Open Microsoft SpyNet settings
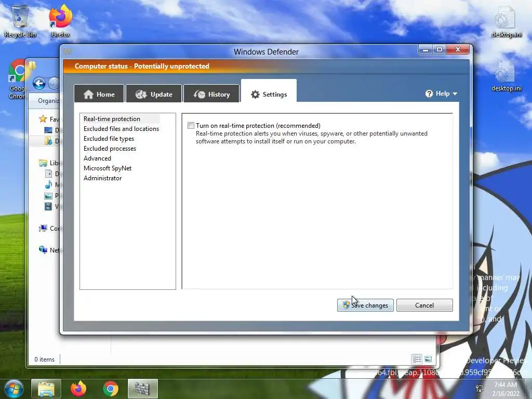 (107, 168)
